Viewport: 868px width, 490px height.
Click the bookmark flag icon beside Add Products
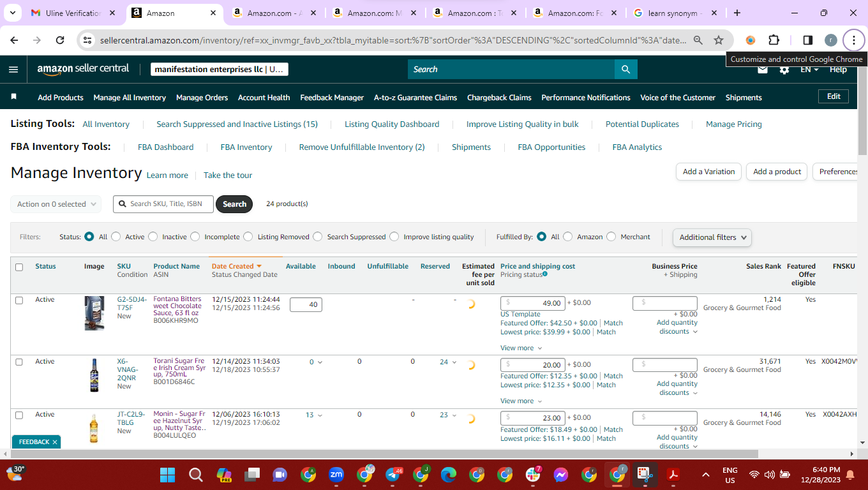tap(14, 97)
